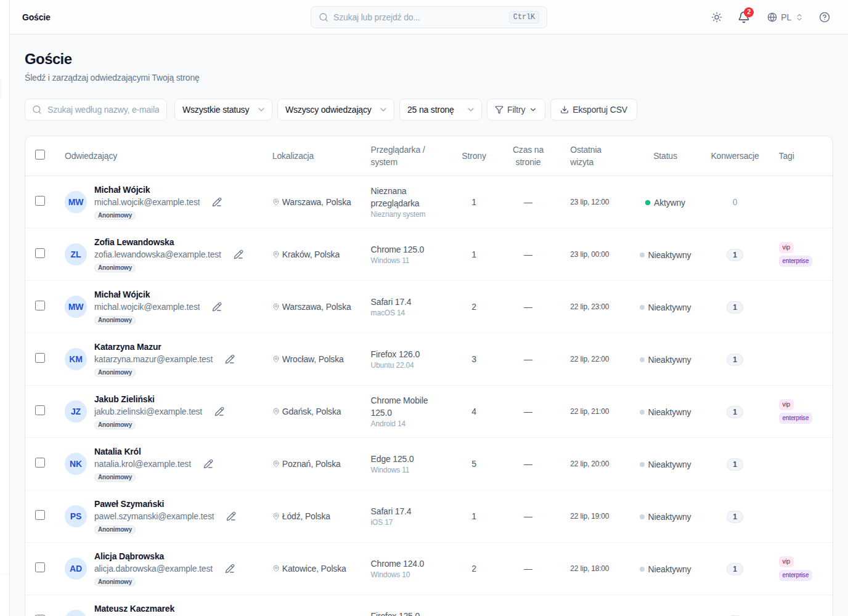Check the select-all checkbox in the table header
This screenshot has width=848, height=616.
point(40,155)
